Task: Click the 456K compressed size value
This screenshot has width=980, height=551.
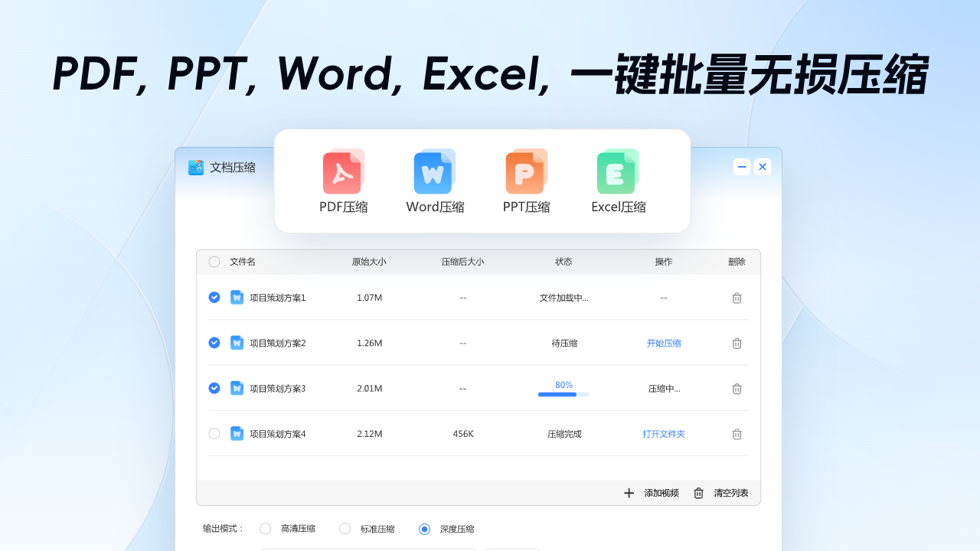Action: [x=463, y=434]
